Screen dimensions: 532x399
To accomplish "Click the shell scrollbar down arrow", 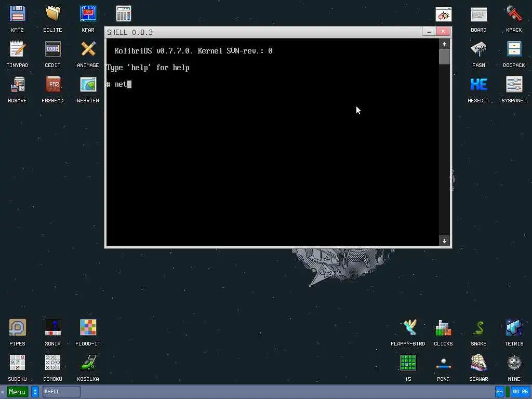I will pos(445,241).
